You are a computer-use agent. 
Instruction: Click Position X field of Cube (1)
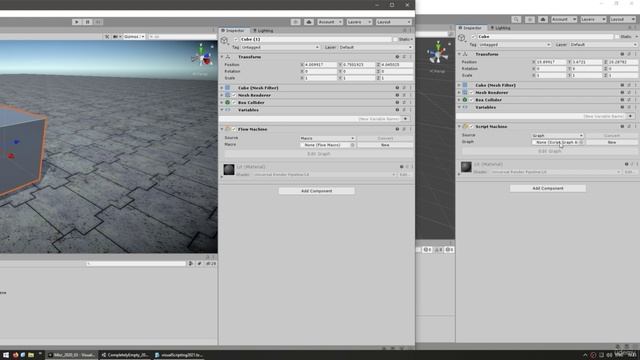[x=320, y=64]
